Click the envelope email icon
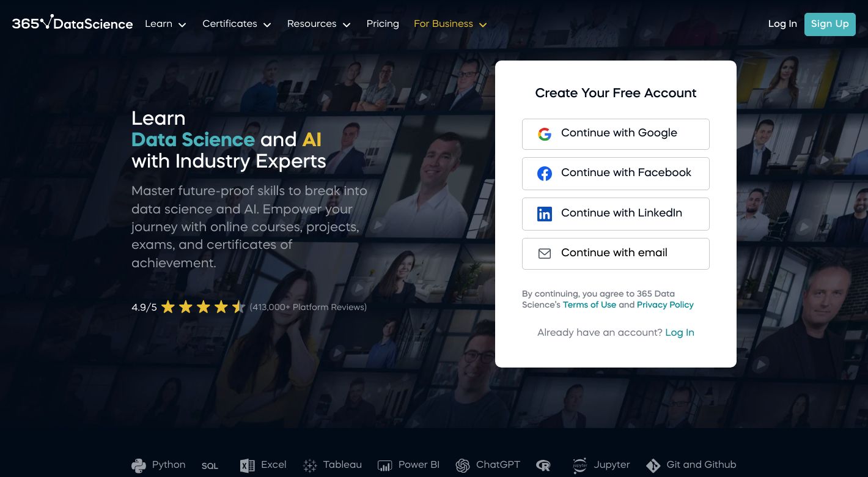The width and height of the screenshot is (868, 477). tap(545, 253)
